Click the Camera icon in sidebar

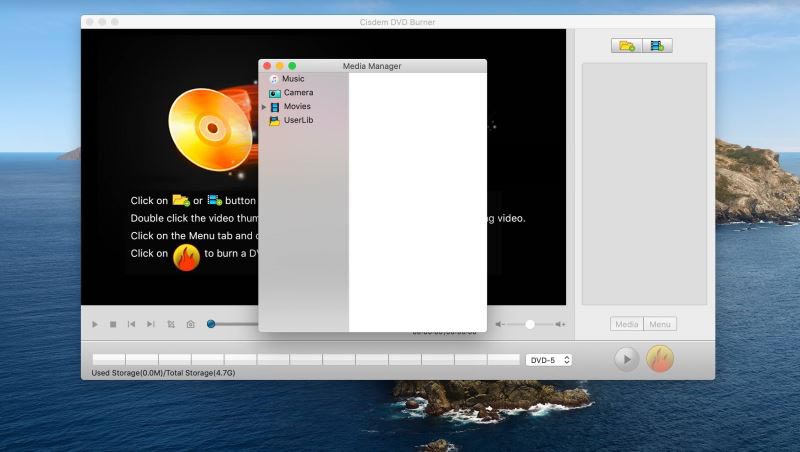pos(274,93)
